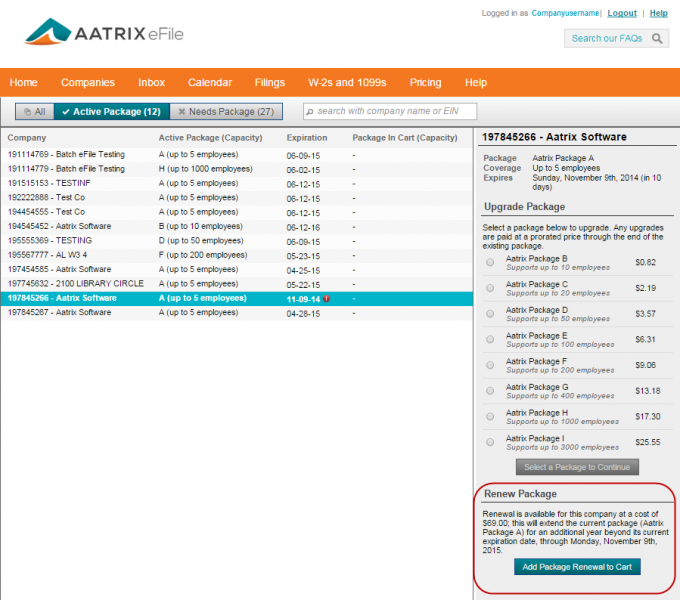Open the Companies menu
Screen dimensions: 680x600
88,82
